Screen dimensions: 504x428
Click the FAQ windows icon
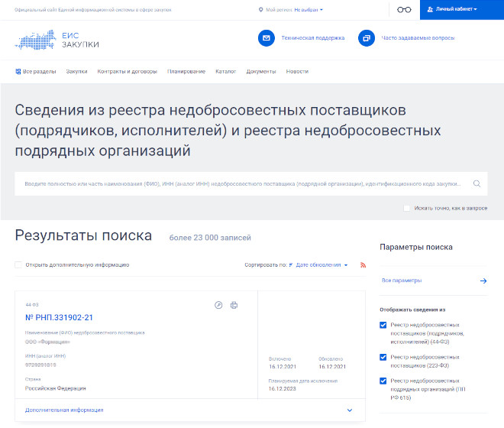tap(367, 38)
